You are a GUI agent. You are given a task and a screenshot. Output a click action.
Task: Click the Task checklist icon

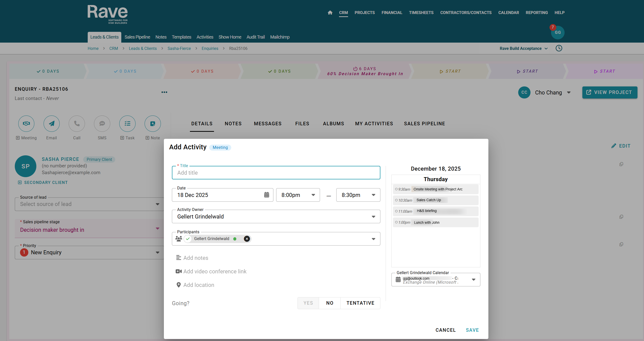pos(127,124)
